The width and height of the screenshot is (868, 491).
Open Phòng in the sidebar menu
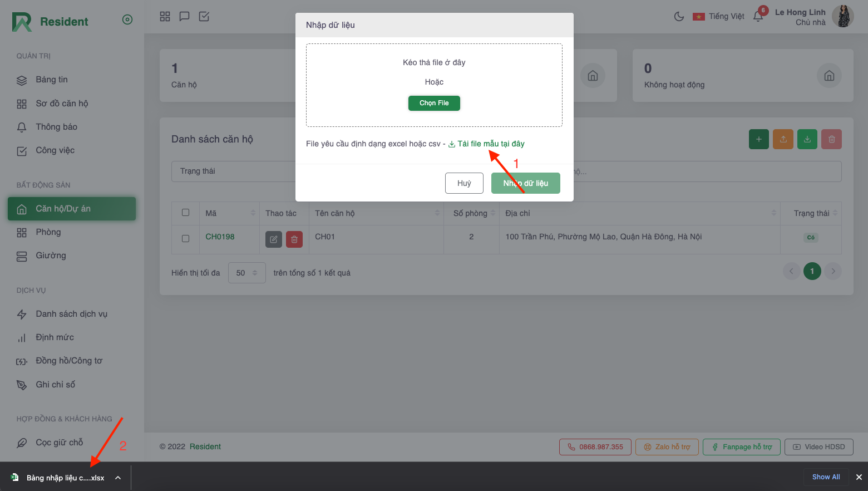pos(48,232)
